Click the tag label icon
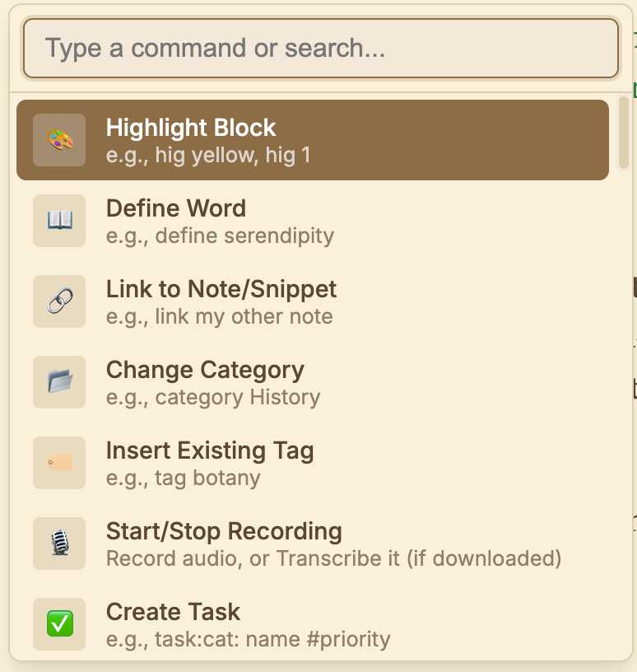The width and height of the screenshot is (637, 672). click(59, 463)
